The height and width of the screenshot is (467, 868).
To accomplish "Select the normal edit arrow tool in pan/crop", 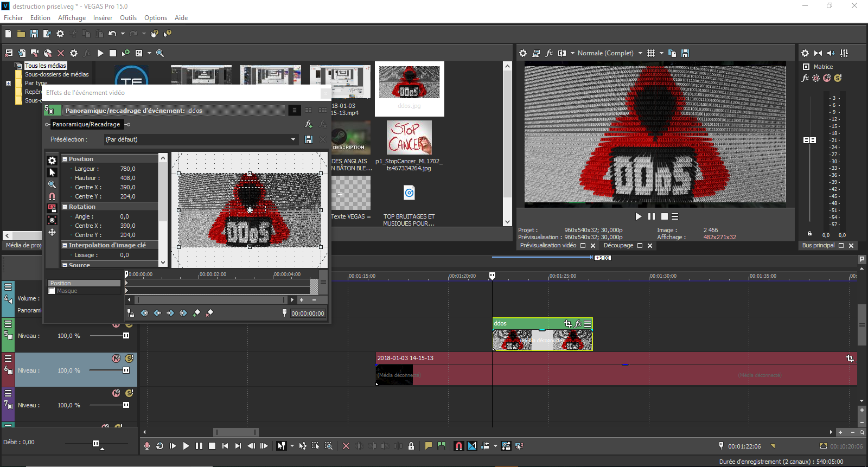I will point(52,172).
